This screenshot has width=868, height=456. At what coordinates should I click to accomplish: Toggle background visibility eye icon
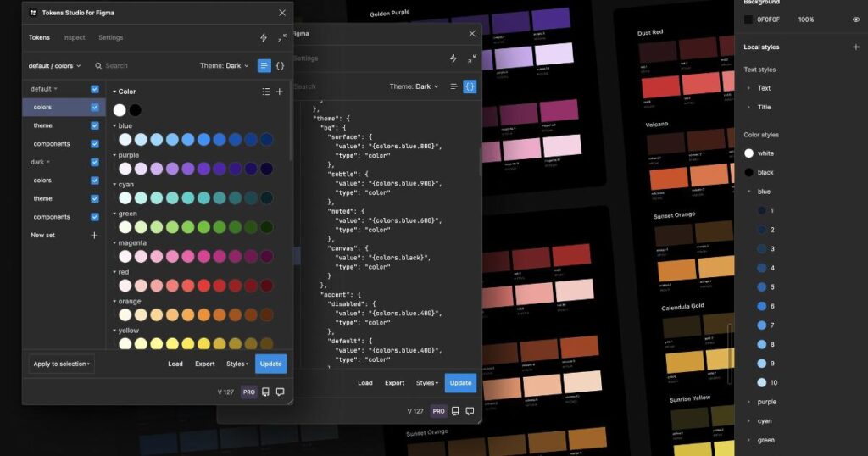[856, 19]
